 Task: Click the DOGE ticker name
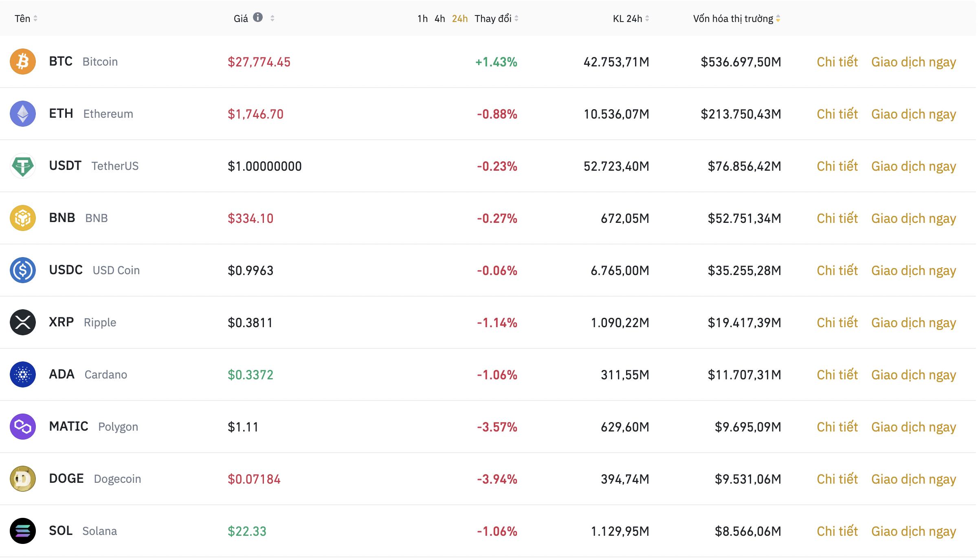pyautogui.click(x=66, y=479)
